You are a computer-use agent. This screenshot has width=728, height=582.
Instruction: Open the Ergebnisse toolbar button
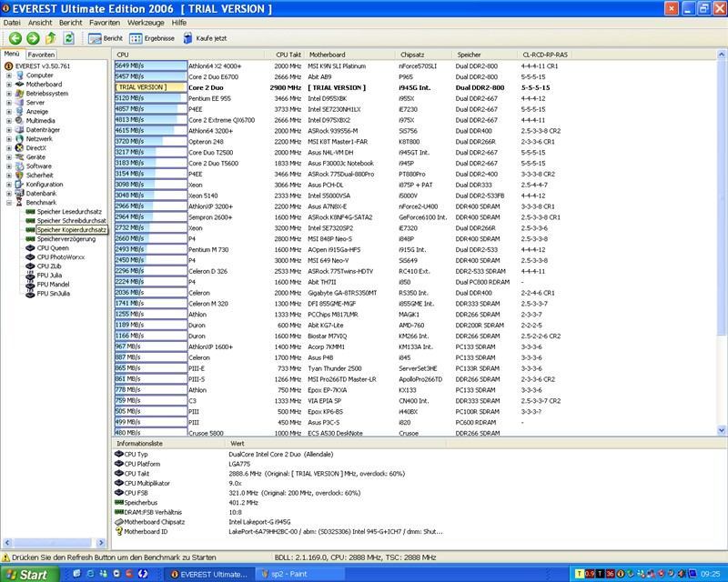[x=152, y=38]
